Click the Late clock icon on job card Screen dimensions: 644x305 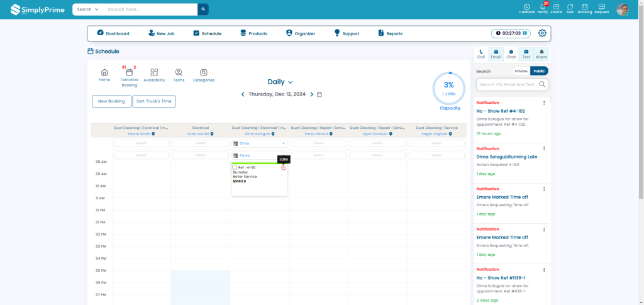point(284,167)
